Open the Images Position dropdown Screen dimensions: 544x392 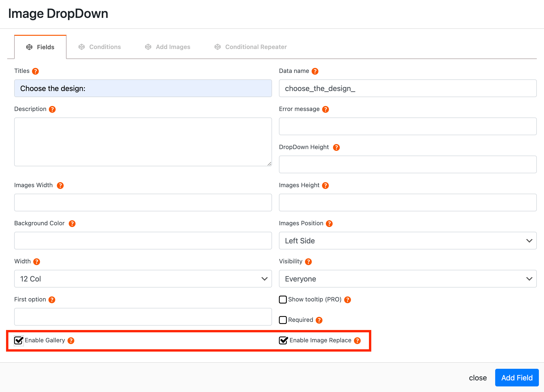(x=408, y=241)
